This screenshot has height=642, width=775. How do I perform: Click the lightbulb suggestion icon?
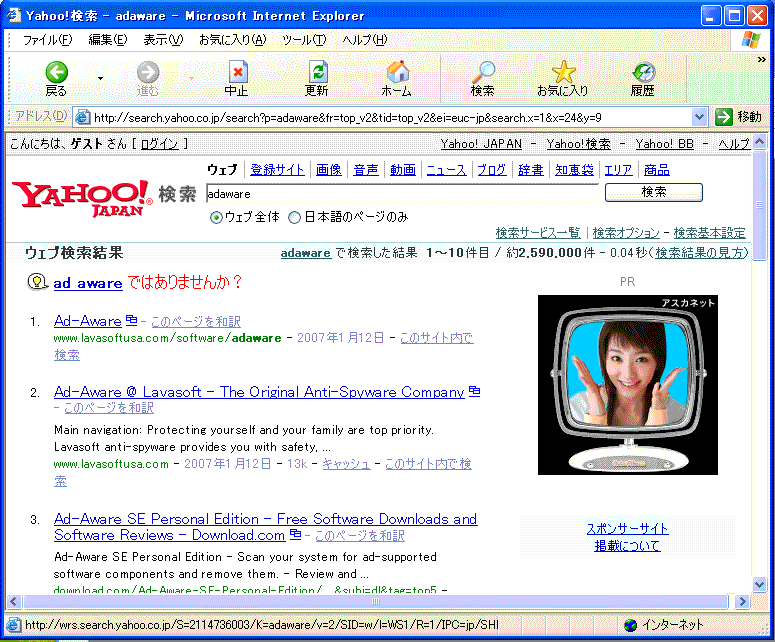point(37,282)
